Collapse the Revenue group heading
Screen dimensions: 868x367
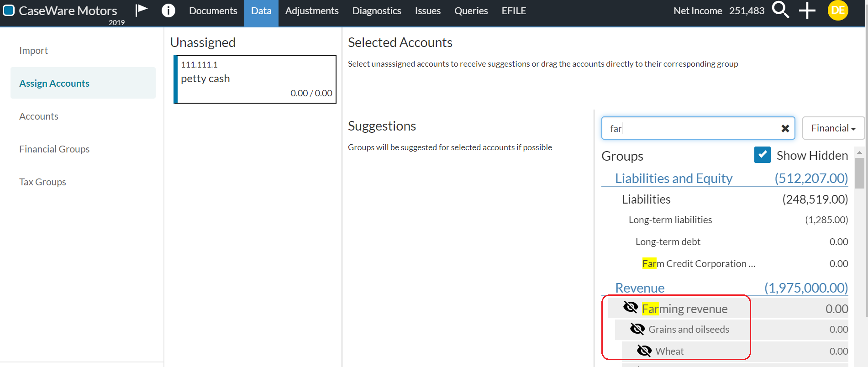640,288
